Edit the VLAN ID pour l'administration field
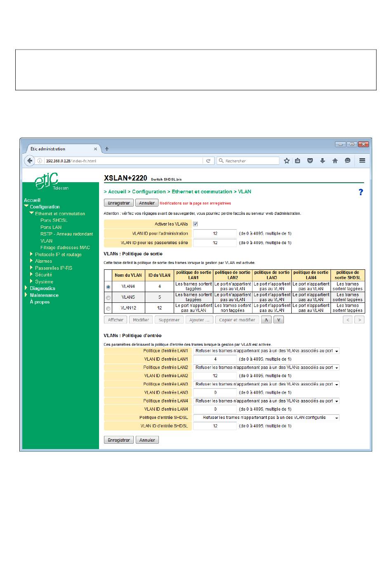 click(x=215, y=233)
